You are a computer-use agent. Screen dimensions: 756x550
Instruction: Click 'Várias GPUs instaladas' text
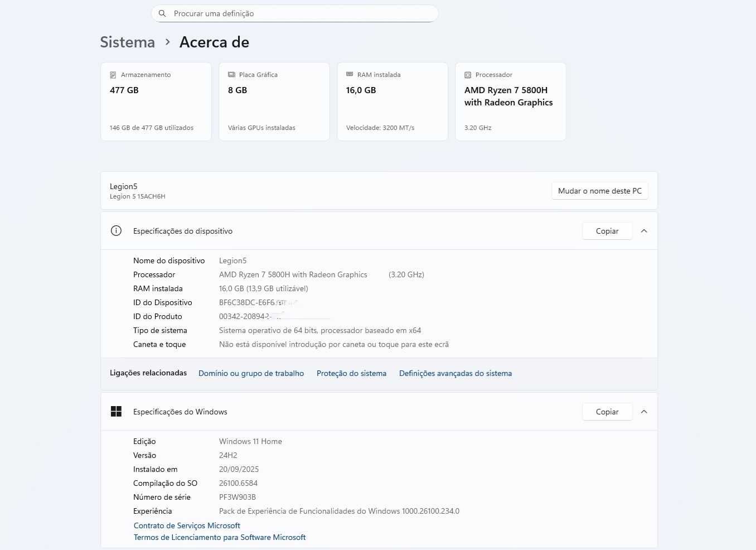[261, 128]
